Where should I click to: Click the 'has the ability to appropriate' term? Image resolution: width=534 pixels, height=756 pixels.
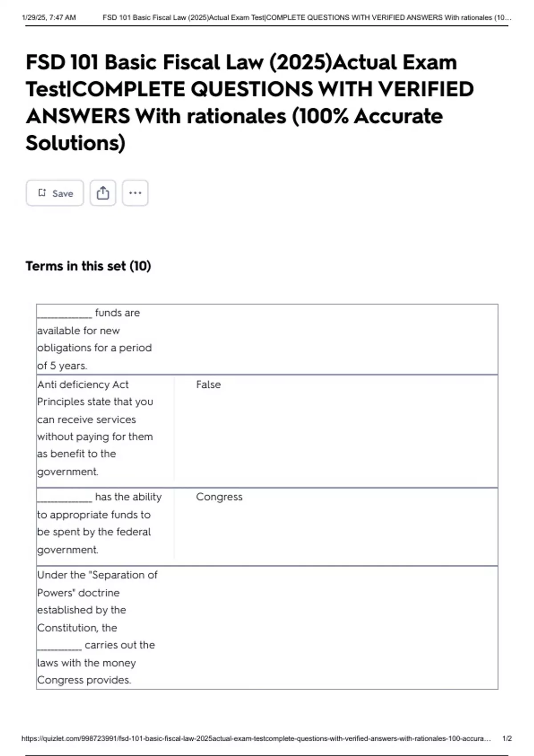coord(99,523)
